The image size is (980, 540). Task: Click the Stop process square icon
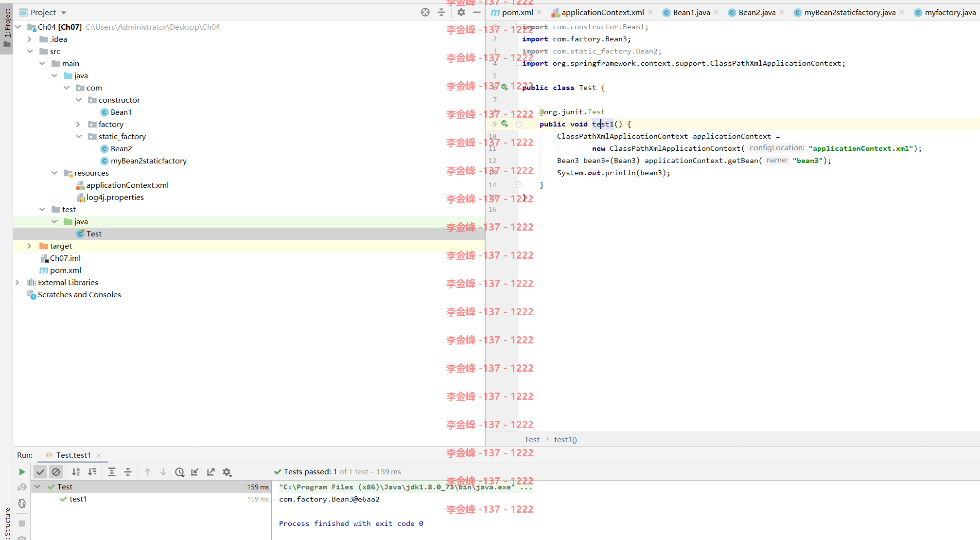[x=22, y=523]
